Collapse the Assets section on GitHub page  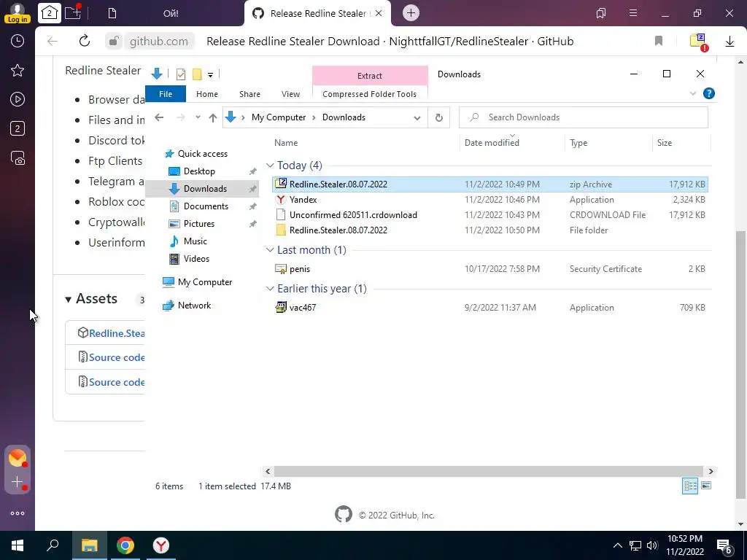pyautogui.click(x=68, y=300)
